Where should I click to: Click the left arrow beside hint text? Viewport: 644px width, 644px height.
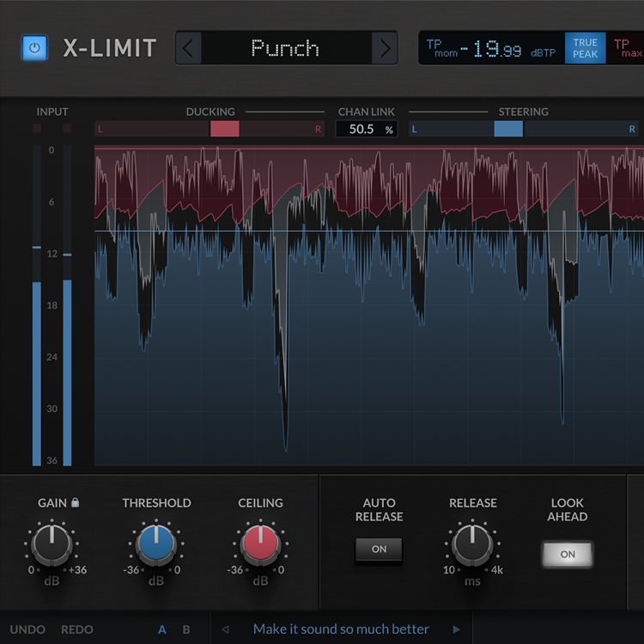click(x=225, y=629)
